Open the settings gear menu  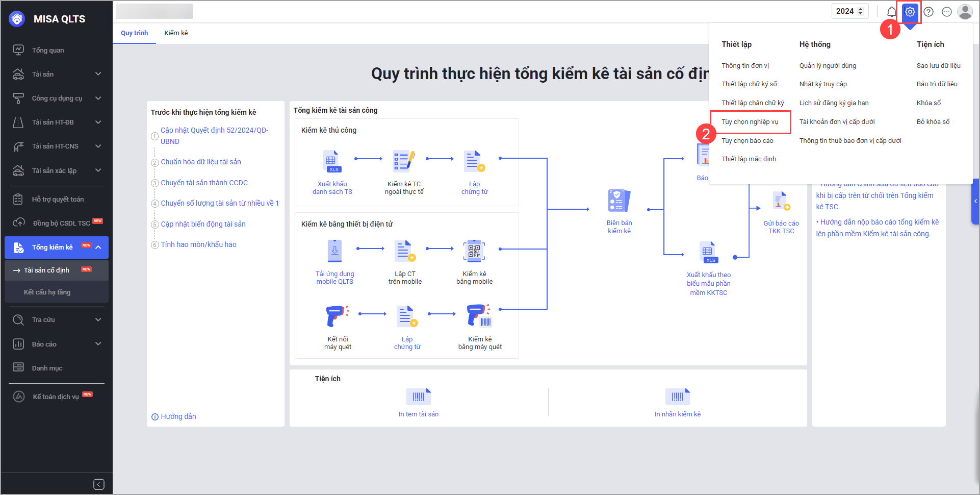(910, 12)
